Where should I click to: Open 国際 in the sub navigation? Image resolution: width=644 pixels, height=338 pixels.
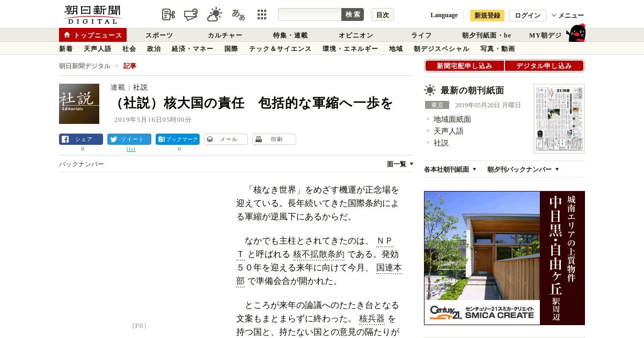(231, 49)
